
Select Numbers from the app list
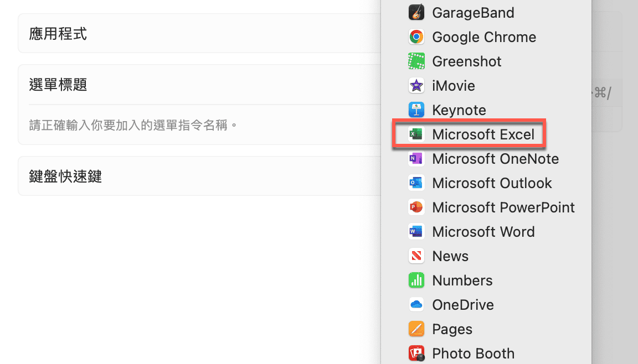pyautogui.click(x=486, y=280)
